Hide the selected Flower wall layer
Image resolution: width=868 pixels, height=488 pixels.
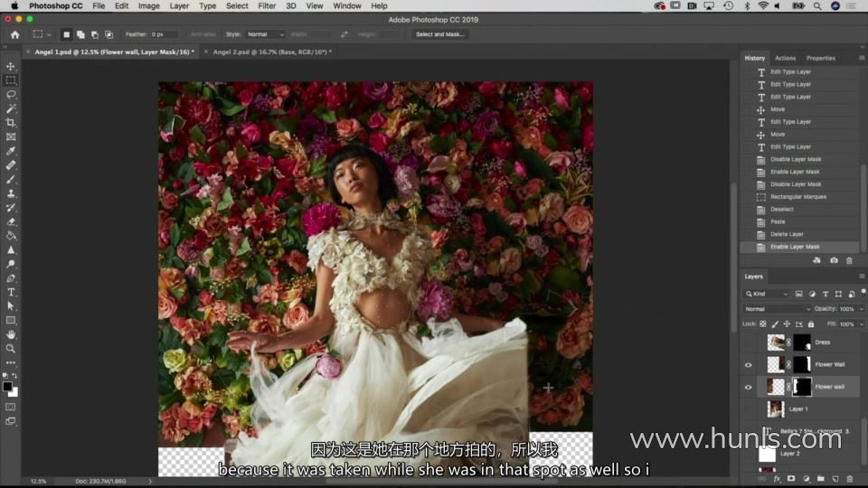[x=748, y=387]
